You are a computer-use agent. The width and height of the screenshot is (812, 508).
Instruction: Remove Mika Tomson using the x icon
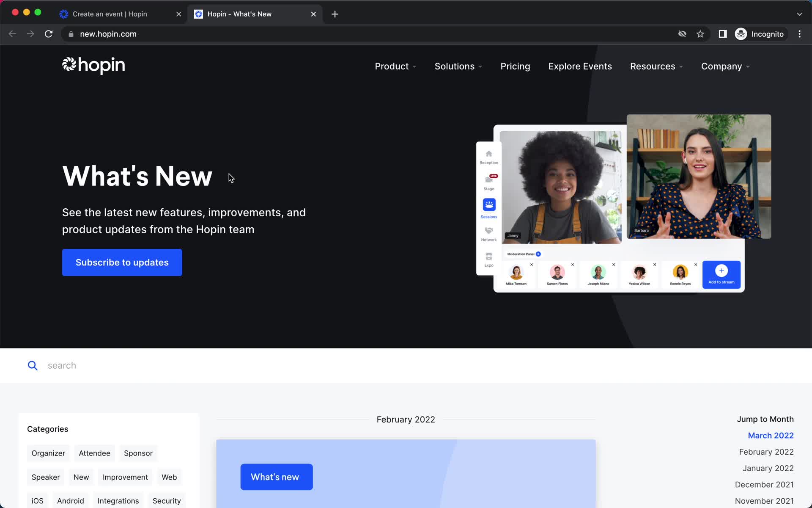[532, 265]
